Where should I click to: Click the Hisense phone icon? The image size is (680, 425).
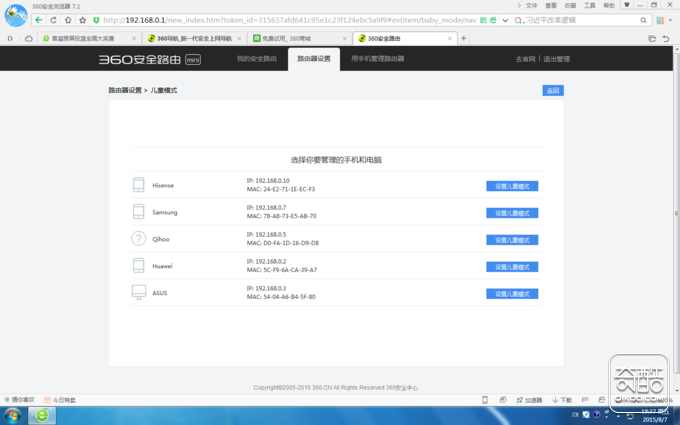pyautogui.click(x=138, y=185)
